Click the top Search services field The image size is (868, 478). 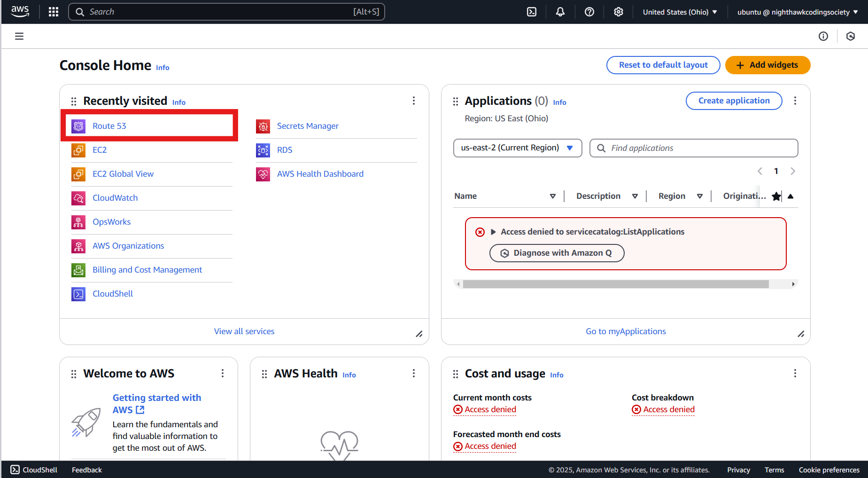pos(226,12)
